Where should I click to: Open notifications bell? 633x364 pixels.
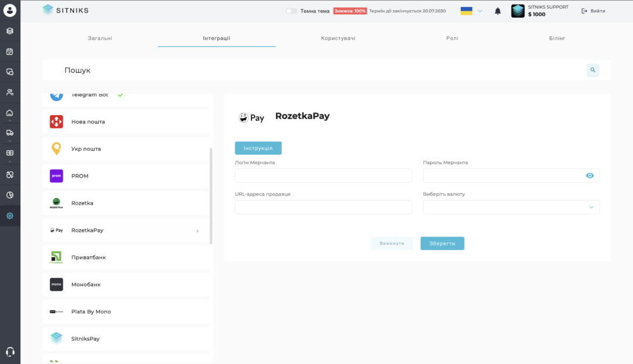498,11
